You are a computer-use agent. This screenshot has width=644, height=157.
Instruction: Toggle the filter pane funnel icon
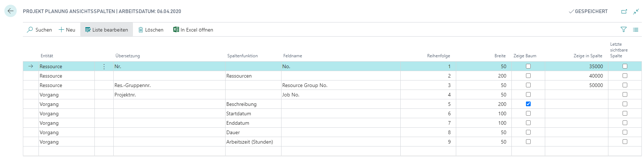click(x=624, y=30)
